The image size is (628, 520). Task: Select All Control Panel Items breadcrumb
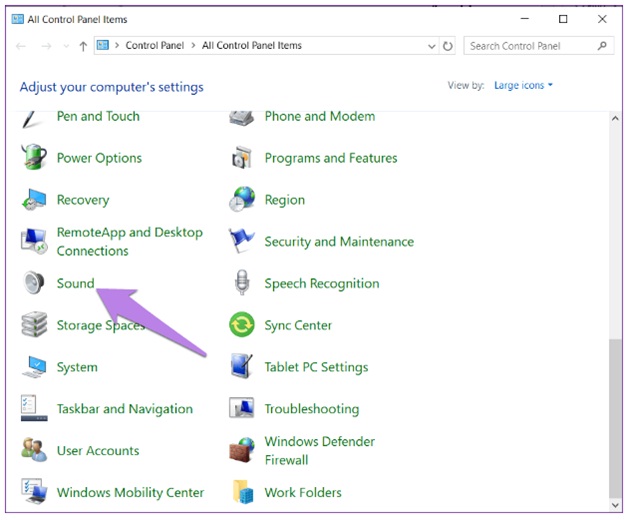[x=252, y=46]
